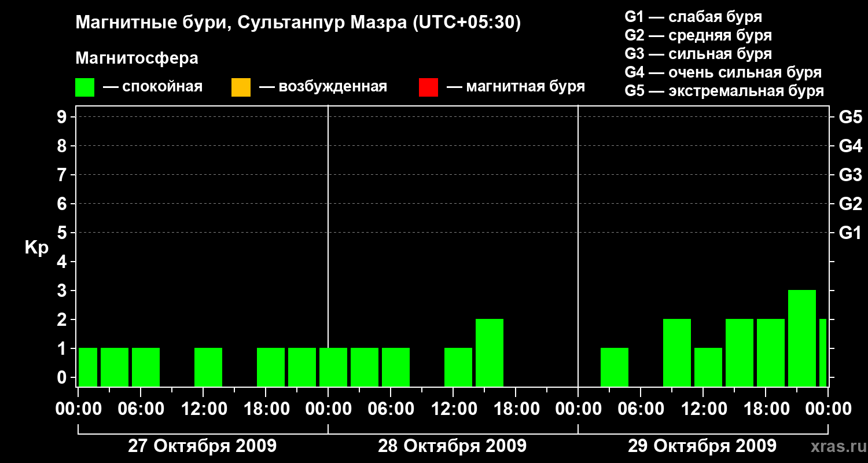The width and height of the screenshot is (868, 463).
Task: Click the '27 Октября 2009' date label
Action: 202,446
